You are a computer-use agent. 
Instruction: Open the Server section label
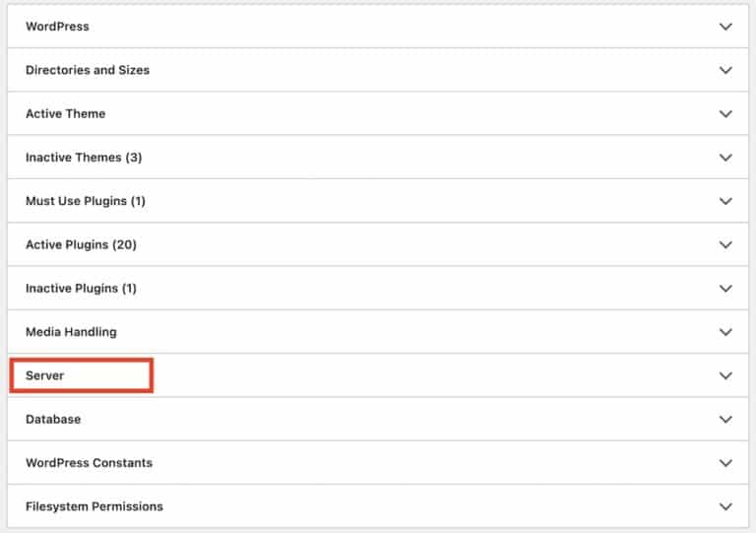45,375
